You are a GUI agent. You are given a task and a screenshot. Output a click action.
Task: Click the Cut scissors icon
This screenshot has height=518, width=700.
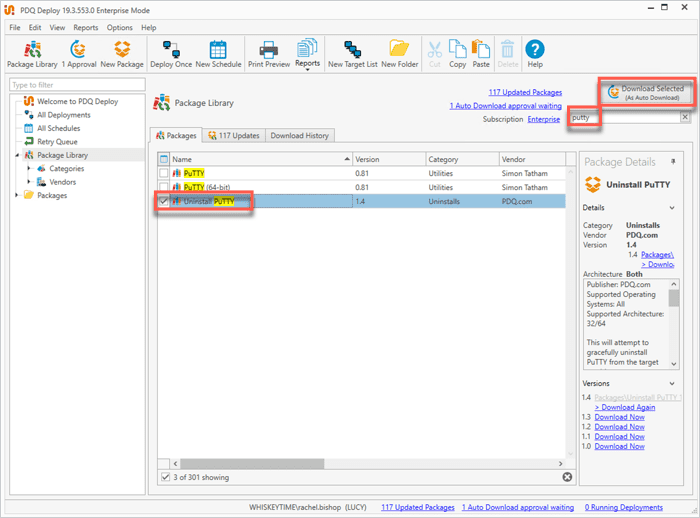click(x=434, y=54)
